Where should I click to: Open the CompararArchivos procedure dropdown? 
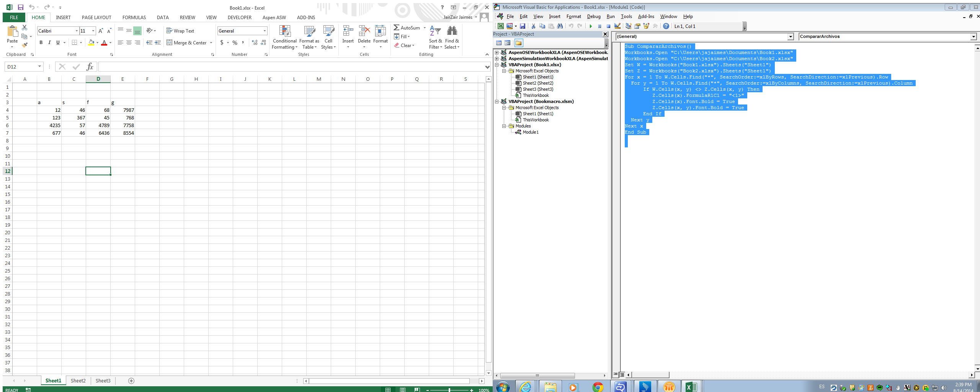(973, 36)
